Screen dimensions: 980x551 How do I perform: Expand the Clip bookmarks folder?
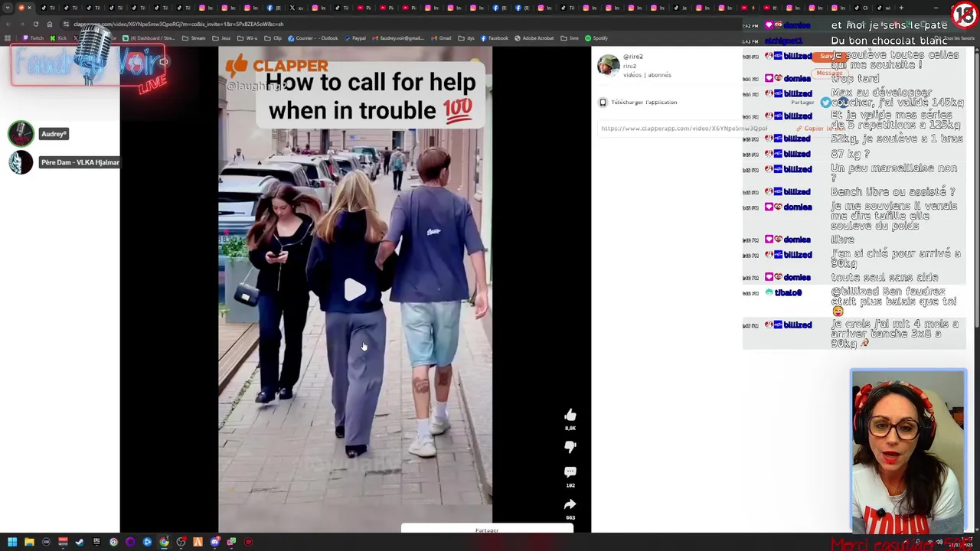coord(273,38)
